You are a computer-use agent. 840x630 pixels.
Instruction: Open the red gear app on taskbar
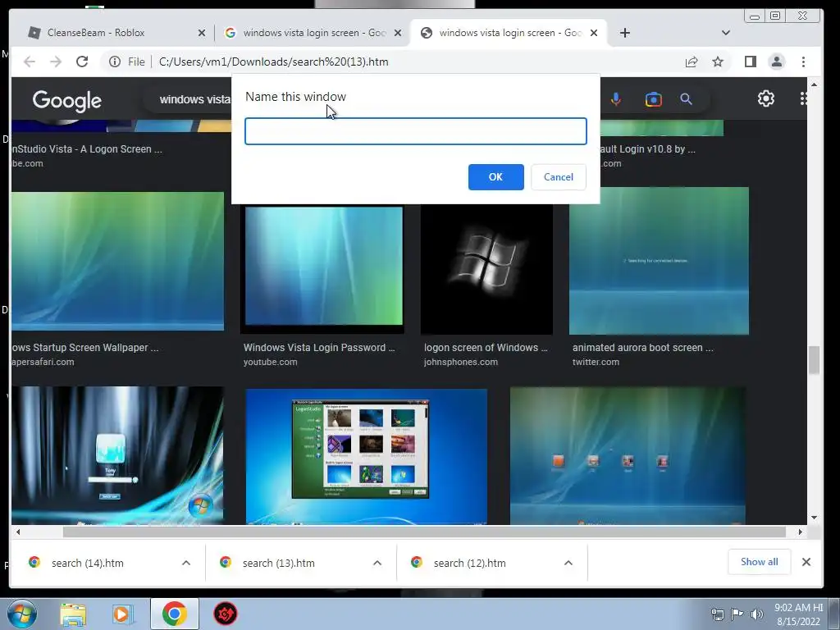point(226,614)
